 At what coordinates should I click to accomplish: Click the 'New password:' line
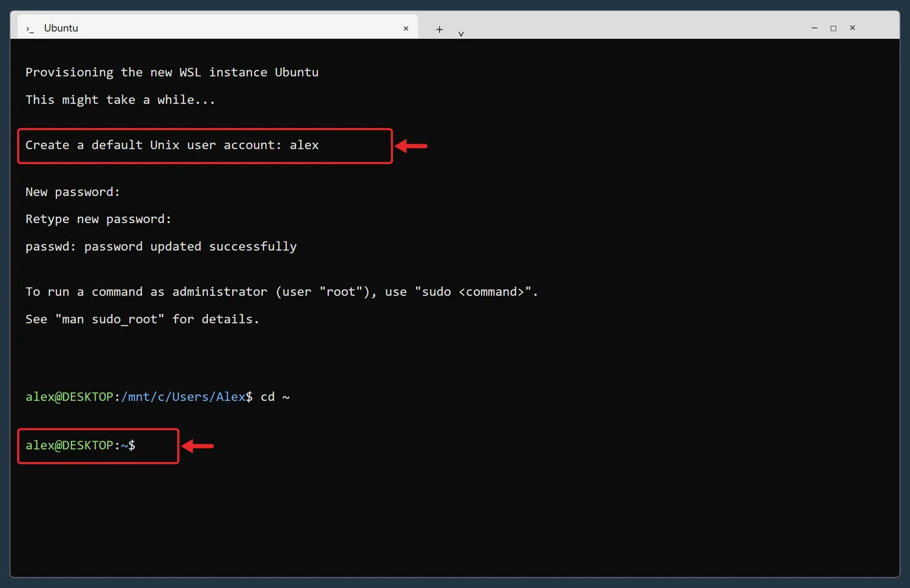pos(73,192)
